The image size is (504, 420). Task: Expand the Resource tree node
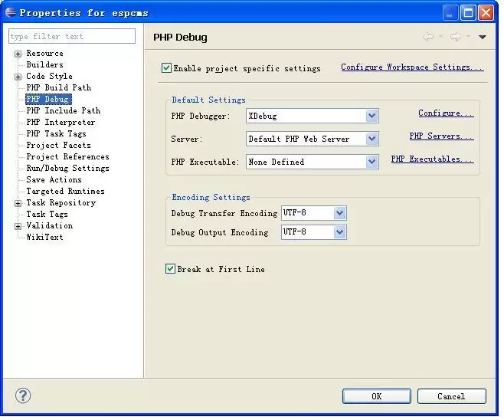18,54
